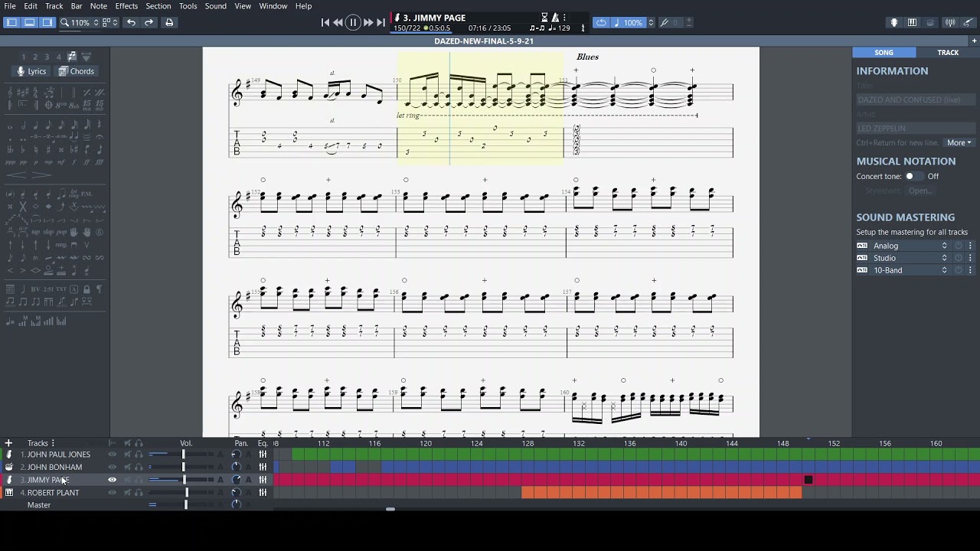
Task: Show the piano keyboard view icon
Action: [x=912, y=22]
